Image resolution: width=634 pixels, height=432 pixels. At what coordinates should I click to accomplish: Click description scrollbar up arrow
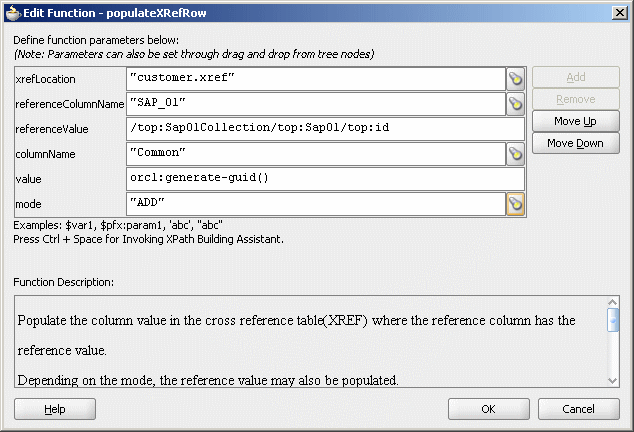coord(613,302)
